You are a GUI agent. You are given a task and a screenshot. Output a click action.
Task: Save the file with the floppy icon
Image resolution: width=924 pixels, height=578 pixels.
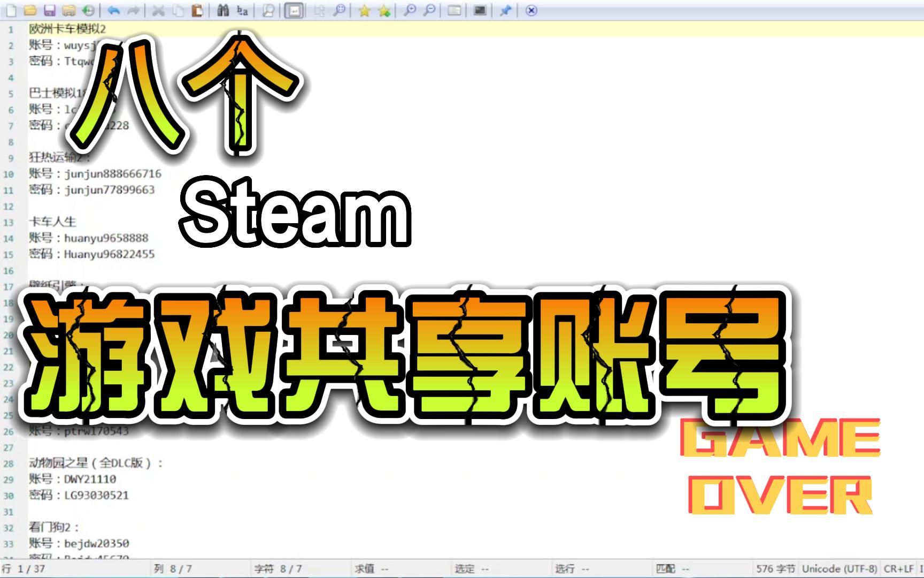[50, 10]
